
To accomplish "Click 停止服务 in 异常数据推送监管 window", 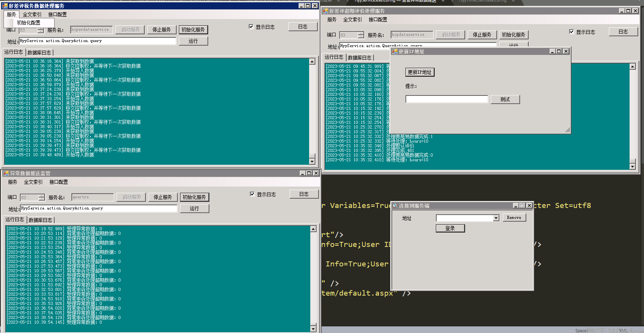I will click(163, 197).
